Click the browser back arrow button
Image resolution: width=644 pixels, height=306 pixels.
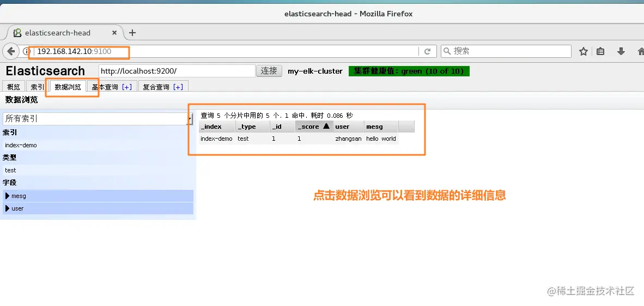pos(11,51)
